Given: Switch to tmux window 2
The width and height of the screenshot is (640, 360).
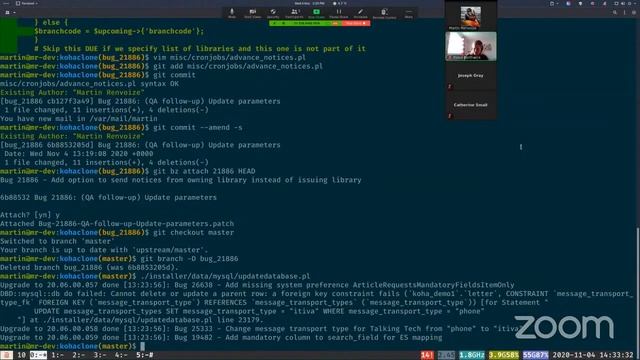Looking at the screenshot, I should point(78,355).
